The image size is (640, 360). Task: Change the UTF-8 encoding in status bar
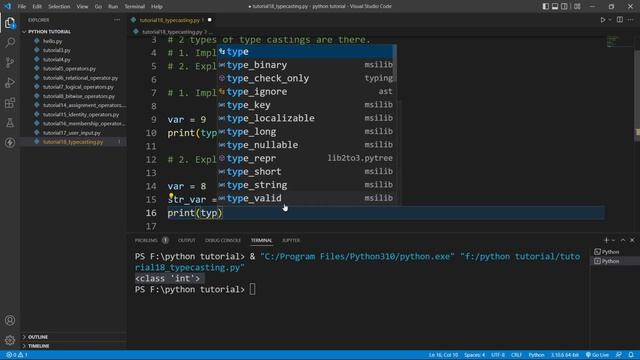(498, 355)
